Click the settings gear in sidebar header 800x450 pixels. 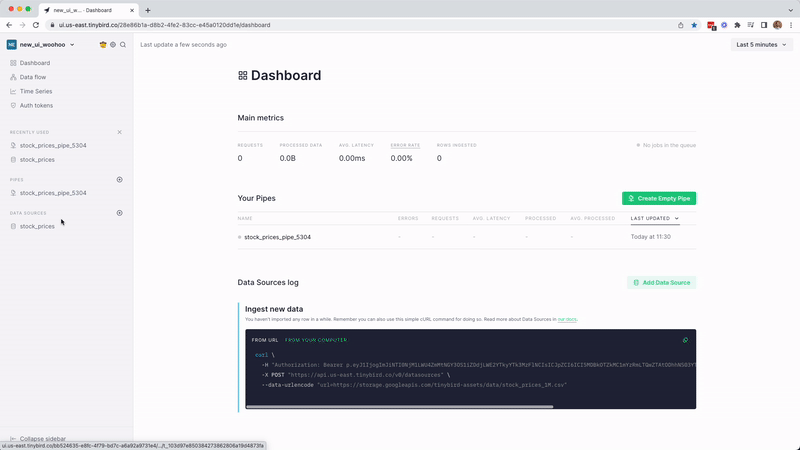coord(113,45)
